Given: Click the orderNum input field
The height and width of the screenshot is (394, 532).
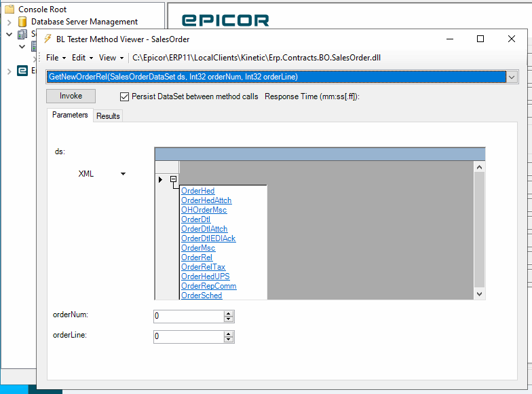Looking at the screenshot, I should point(189,317).
